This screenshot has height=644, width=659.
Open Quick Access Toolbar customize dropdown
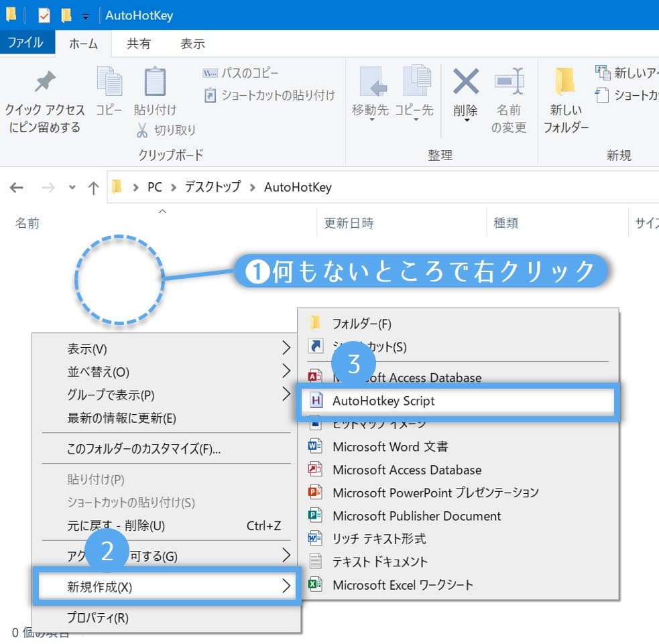point(85,17)
